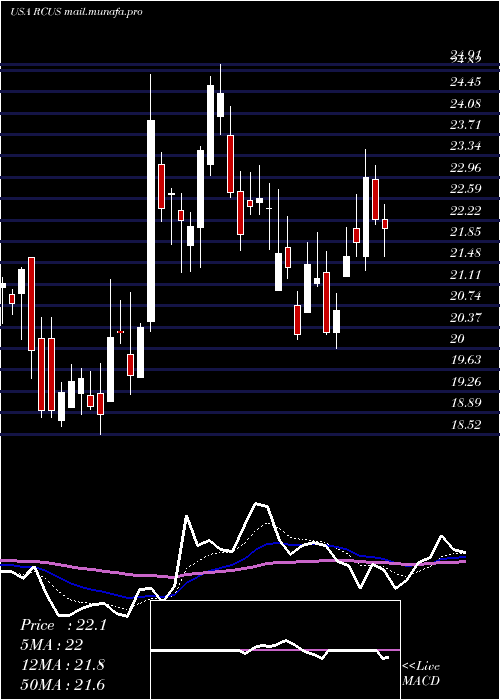Click the 19.63 price axis label

point(466,360)
